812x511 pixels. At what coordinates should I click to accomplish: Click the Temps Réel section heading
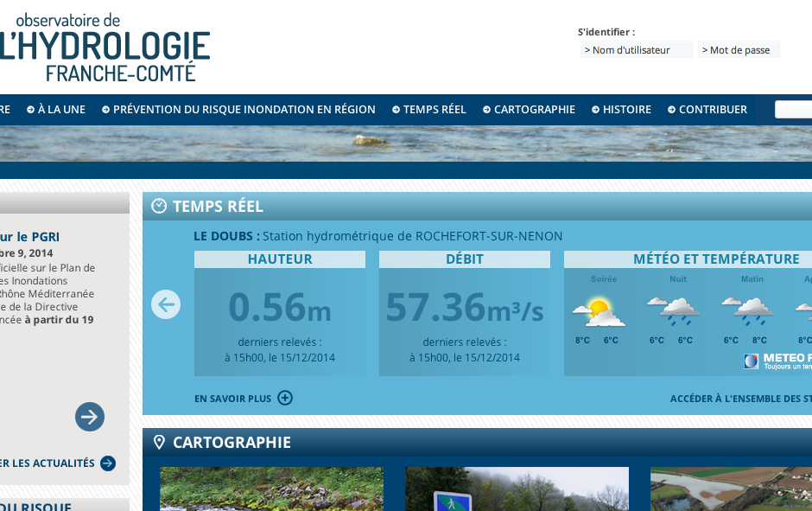(218, 207)
